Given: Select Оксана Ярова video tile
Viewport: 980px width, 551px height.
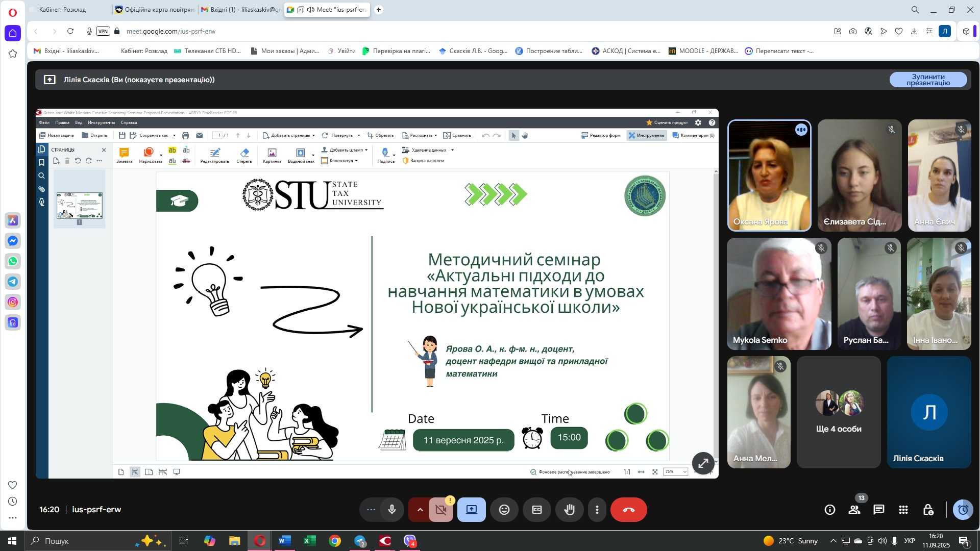Looking at the screenshot, I should point(769,175).
